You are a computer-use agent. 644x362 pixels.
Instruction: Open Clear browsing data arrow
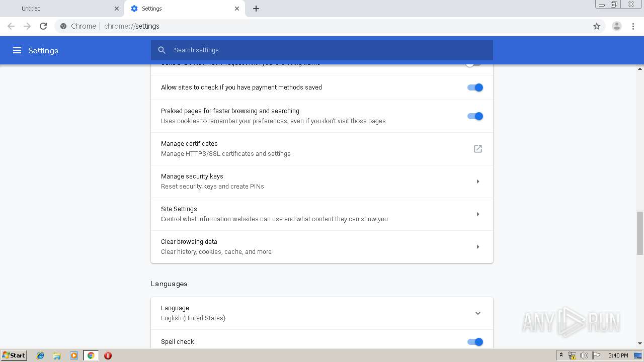[478, 247]
